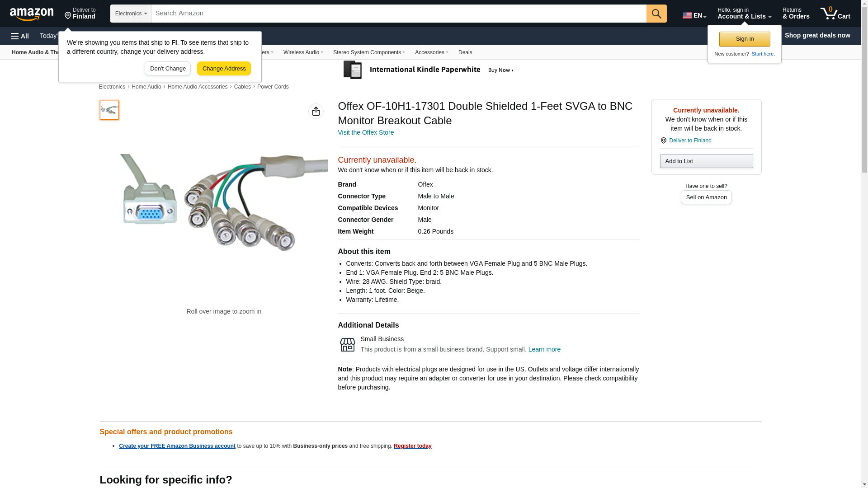The width and height of the screenshot is (868, 488).
Task: Expand the Electronics search category dropdown
Action: [131, 14]
